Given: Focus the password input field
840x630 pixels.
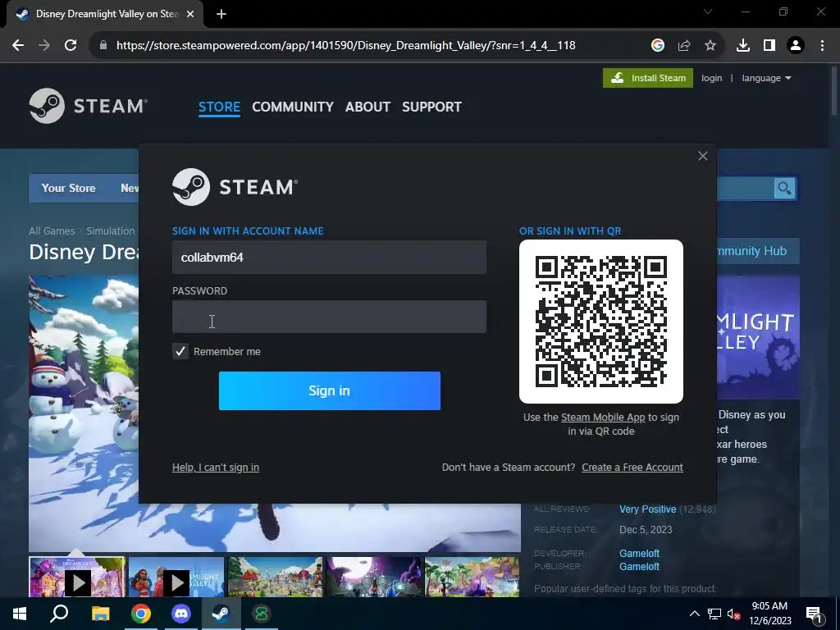Looking at the screenshot, I should click(329, 317).
